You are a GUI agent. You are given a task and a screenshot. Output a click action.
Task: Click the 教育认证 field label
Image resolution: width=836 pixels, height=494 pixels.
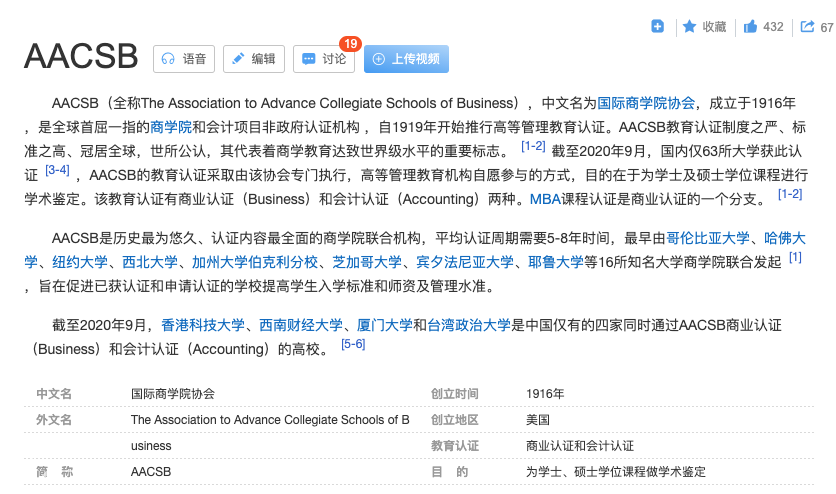[455, 446]
